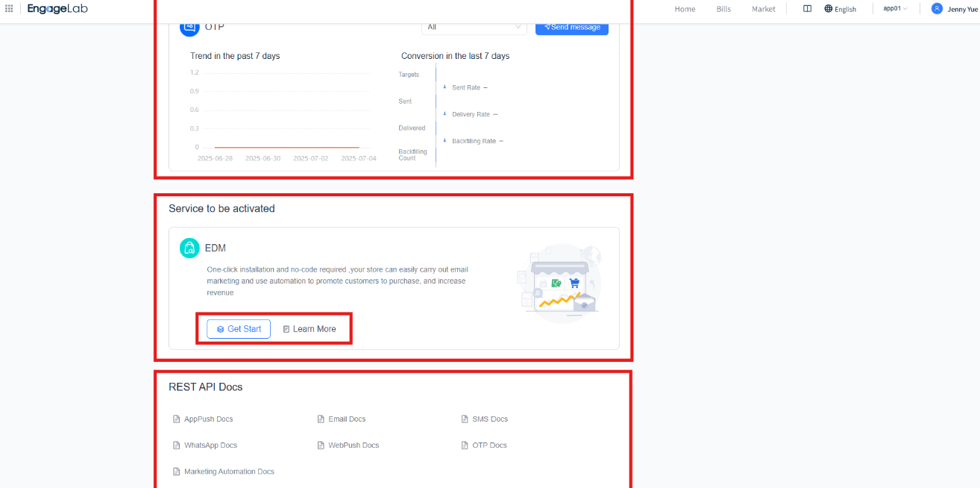Click 'Trend in the past 7 days' title
Screen dimensions: 980x488
pos(235,56)
